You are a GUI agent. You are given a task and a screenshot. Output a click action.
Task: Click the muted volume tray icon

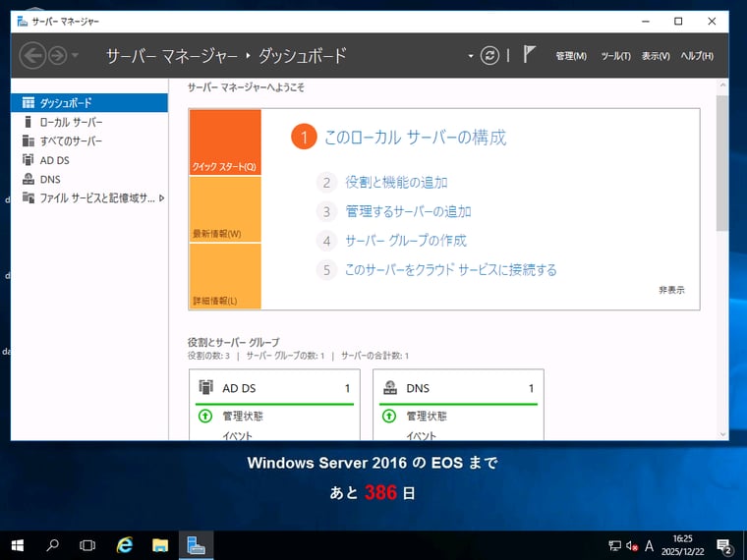click(632, 545)
